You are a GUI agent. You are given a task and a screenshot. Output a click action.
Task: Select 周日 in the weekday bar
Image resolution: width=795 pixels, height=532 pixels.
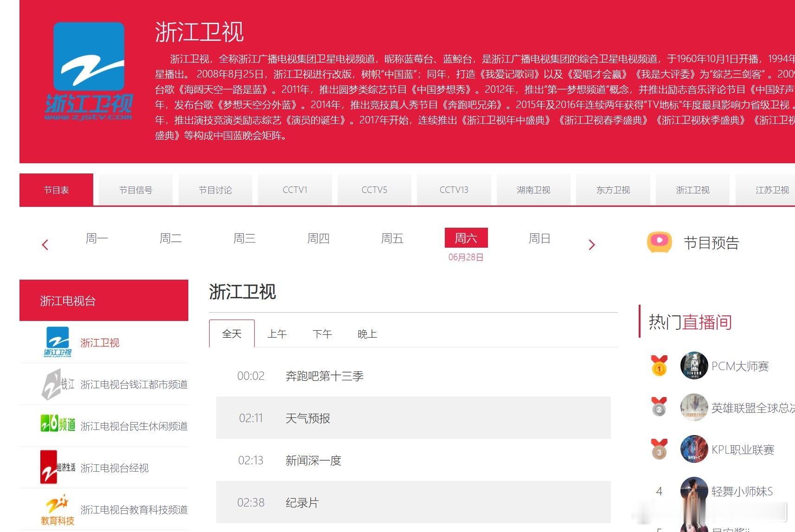539,238
